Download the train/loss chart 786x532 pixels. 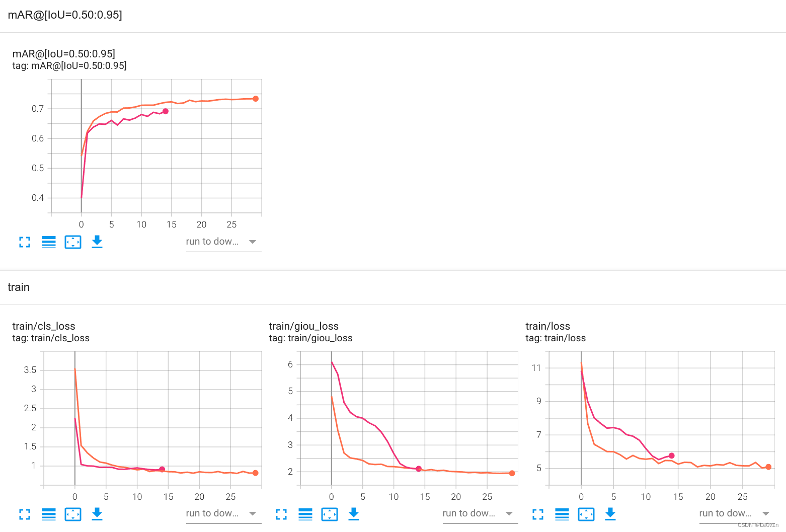[x=610, y=514]
